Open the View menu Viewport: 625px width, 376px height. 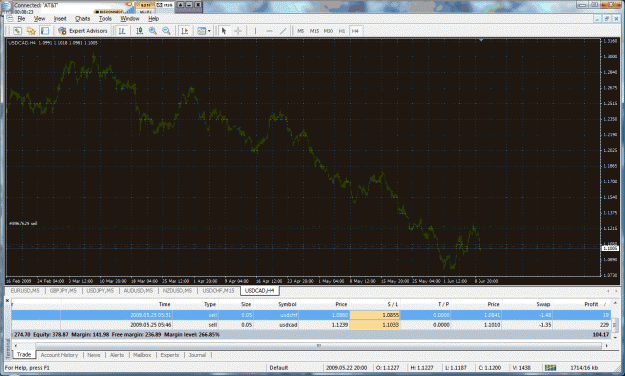point(39,18)
